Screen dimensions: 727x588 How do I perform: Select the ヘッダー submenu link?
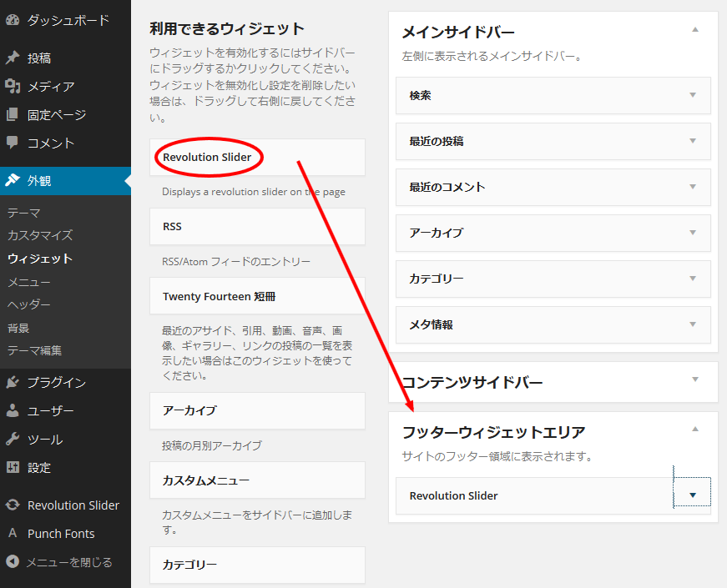[29, 304]
